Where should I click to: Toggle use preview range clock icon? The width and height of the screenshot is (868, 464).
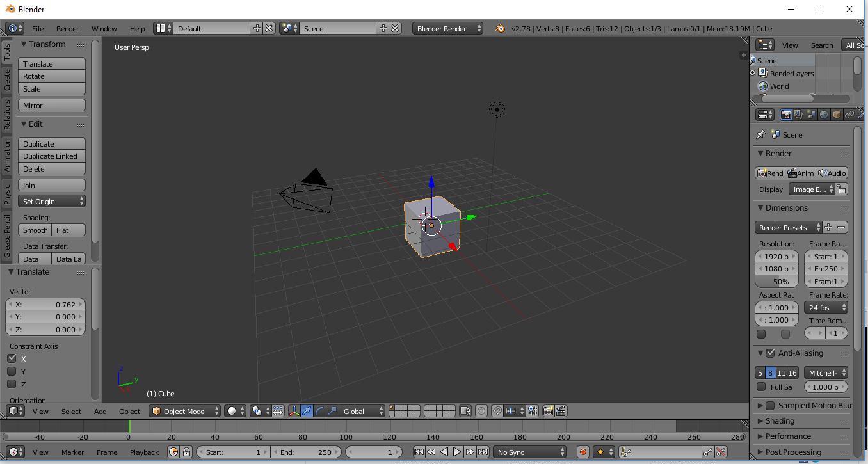coord(173,452)
